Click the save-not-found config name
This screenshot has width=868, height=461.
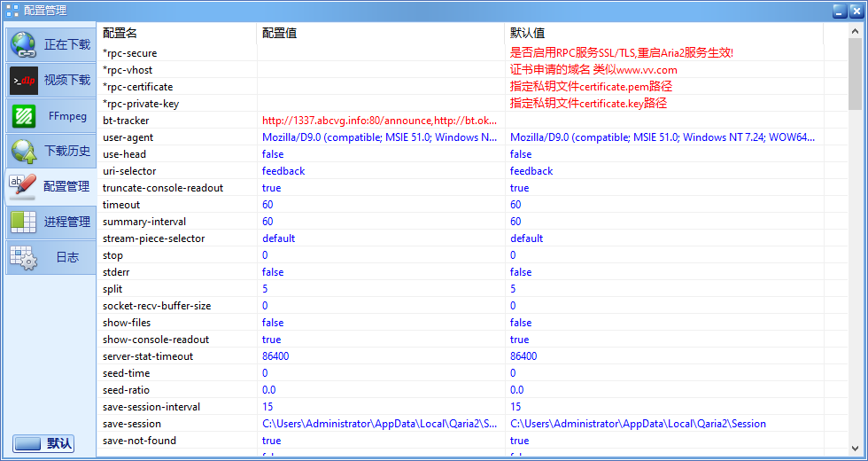[140, 441]
